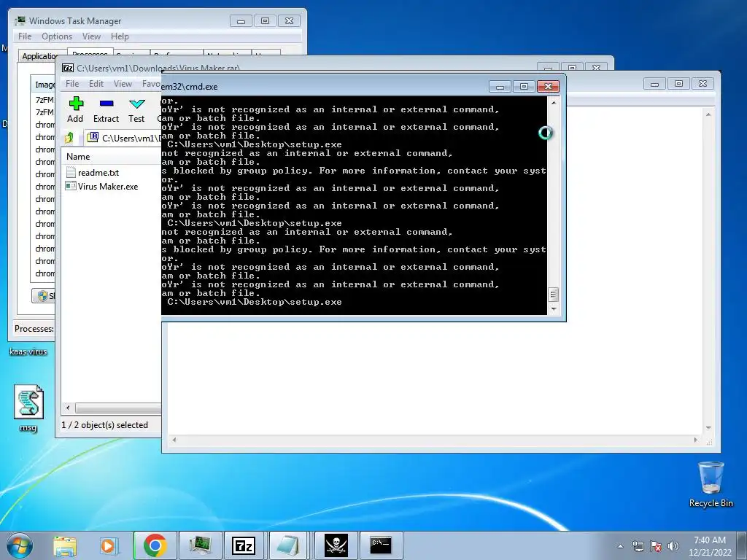
Task: Click the Image Name column header in Task Manager
Action: [x=44, y=85]
